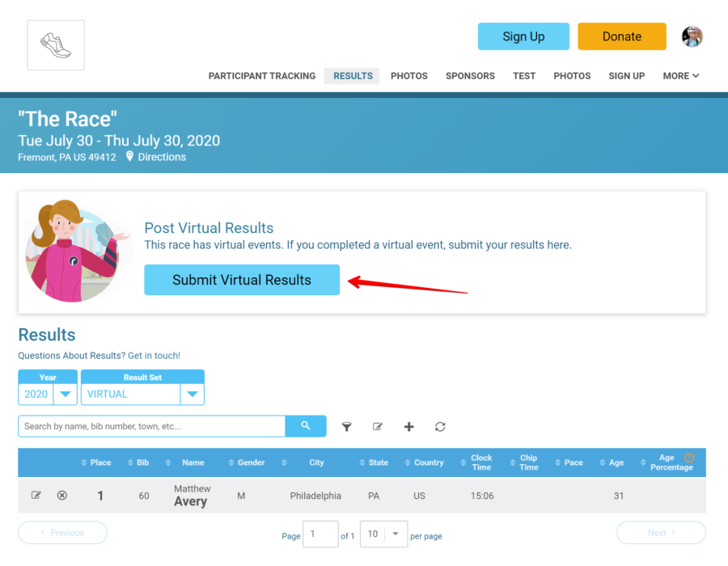Click the Matthew Avery name cell
The height and width of the screenshot is (566, 728).
pos(193,496)
